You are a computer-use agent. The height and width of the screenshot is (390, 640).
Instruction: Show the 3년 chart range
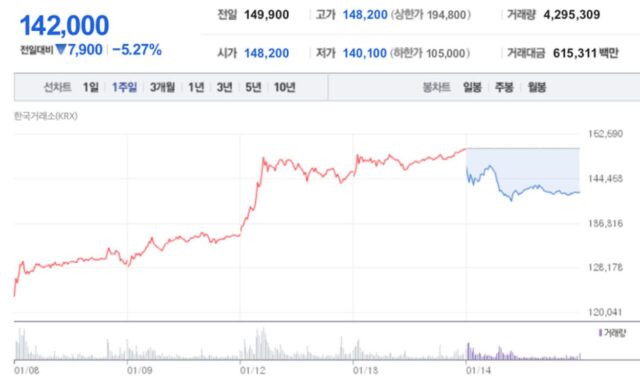(224, 87)
